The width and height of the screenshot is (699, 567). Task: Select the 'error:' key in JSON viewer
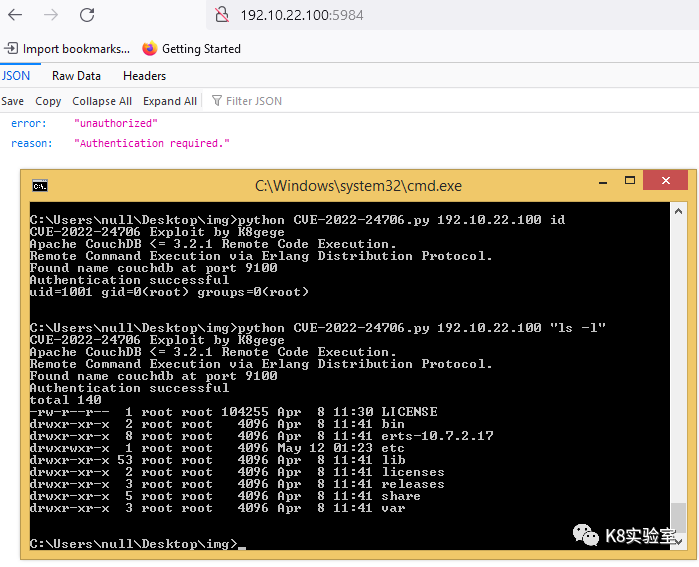(29, 123)
